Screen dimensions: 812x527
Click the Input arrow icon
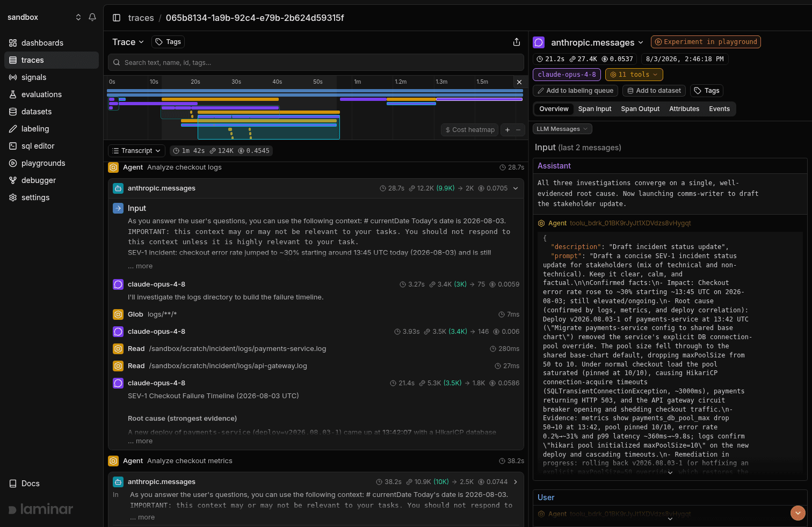[x=118, y=208]
